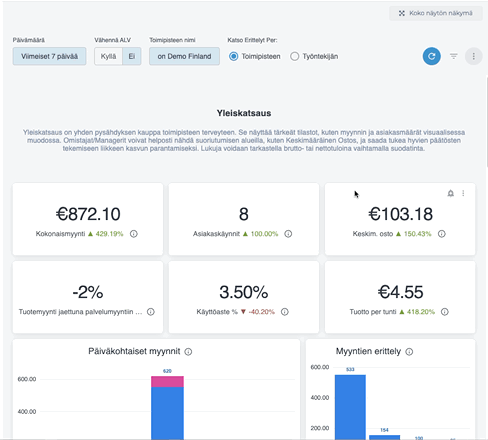This screenshot has width=488, height=440.
Task: Click the blue refresh icon
Action: click(432, 56)
